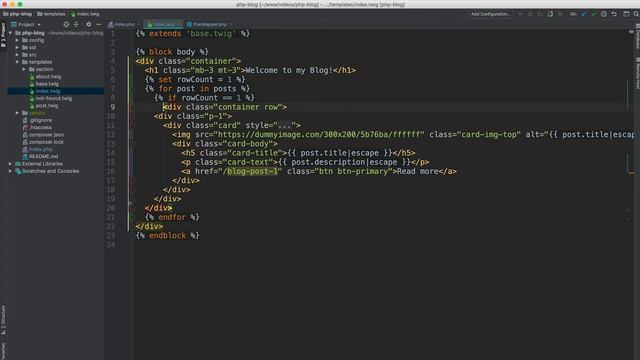
Task: Toggle the Structure tool window side button
Action: [3, 321]
